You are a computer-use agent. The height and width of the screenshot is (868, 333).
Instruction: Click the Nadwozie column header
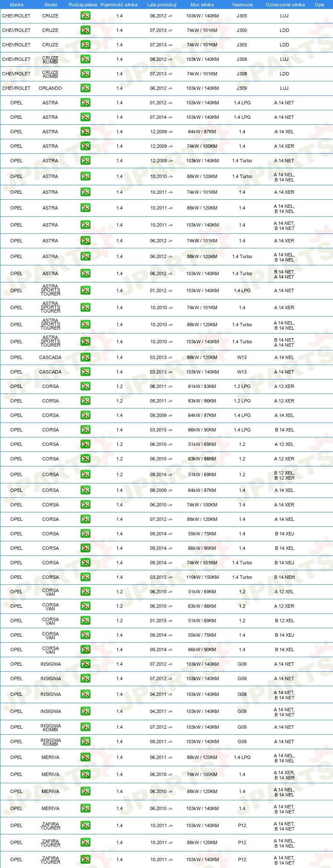243,5
